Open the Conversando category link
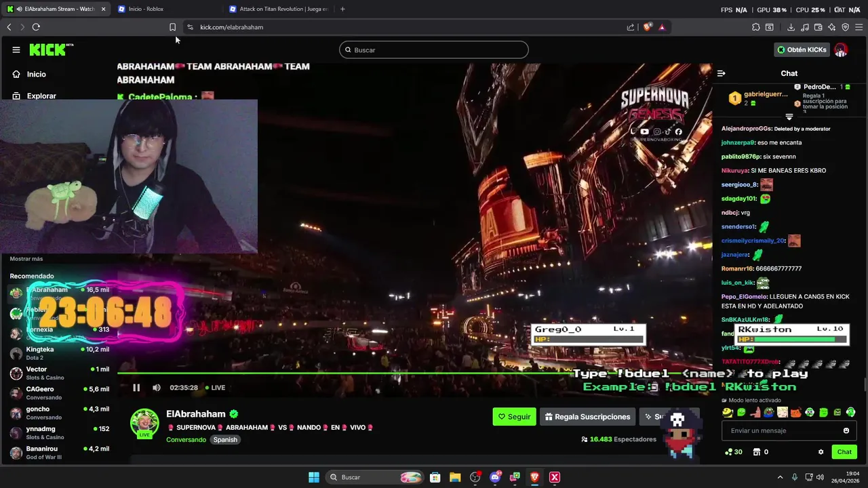 coord(186,440)
